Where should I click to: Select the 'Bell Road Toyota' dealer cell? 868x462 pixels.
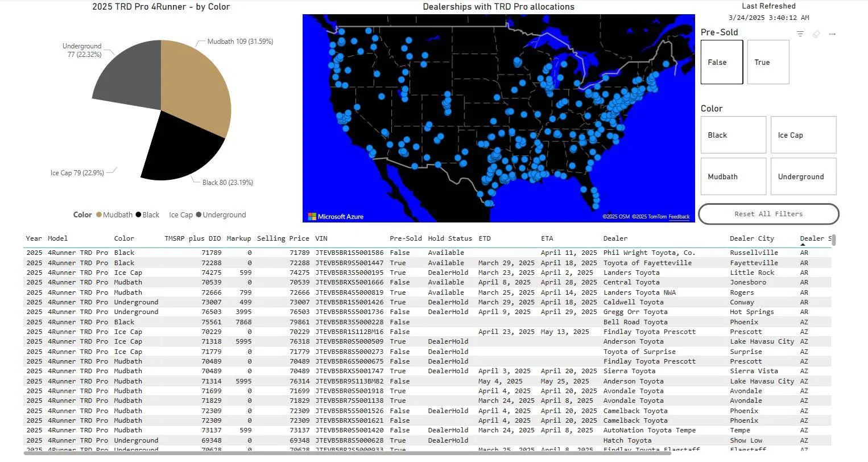point(635,322)
